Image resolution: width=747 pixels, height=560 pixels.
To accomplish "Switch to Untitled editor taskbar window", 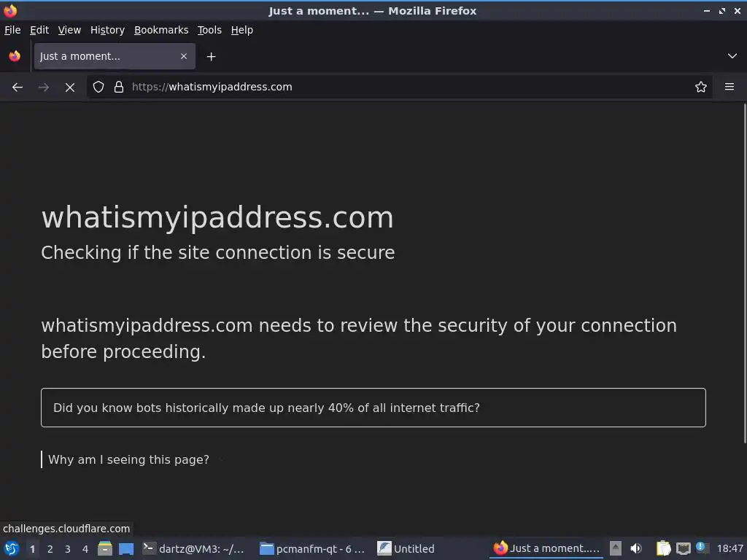I will [406, 548].
